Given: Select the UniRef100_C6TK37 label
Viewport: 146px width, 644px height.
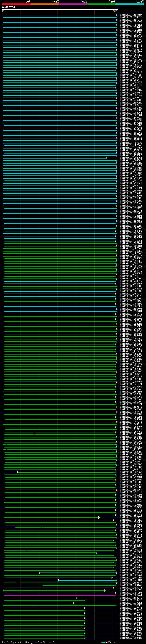Looking at the screenshot, I should pos(131,291).
